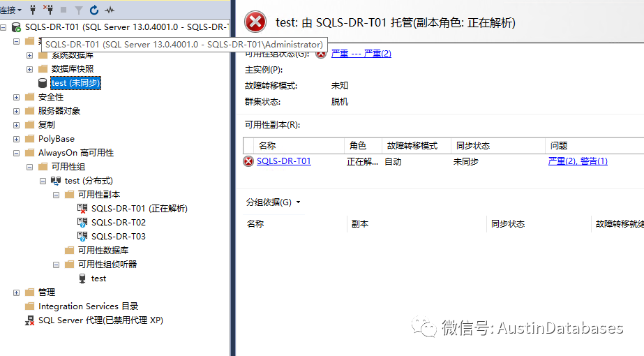Open the 严重 --- 严重(2) availability group state link
Image resolution: width=644 pixels, height=356 pixels.
coord(361,54)
